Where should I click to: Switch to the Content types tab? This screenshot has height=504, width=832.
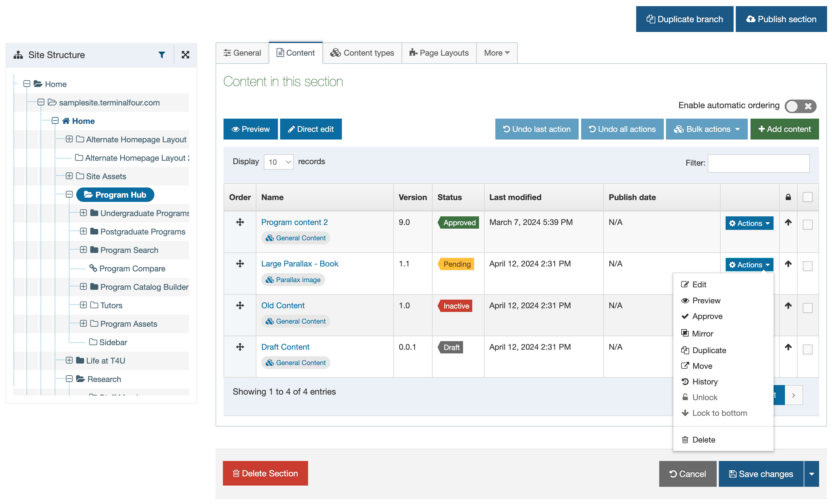pyautogui.click(x=362, y=53)
